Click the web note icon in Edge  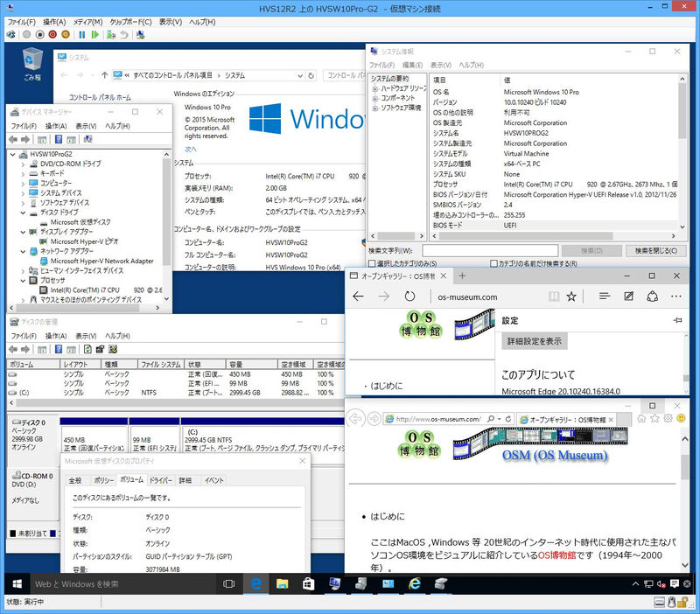(628, 297)
